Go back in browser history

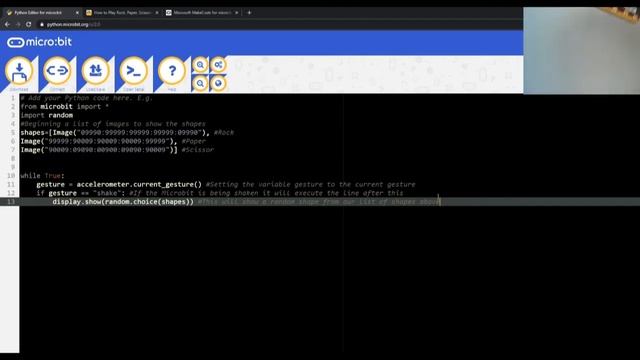(7, 24)
